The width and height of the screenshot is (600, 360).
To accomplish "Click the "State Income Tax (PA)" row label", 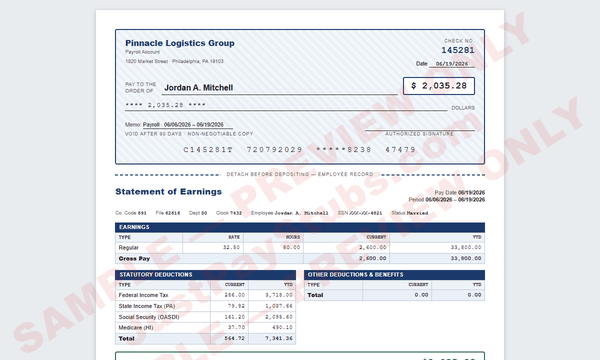I will pyautogui.click(x=147, y=306).
